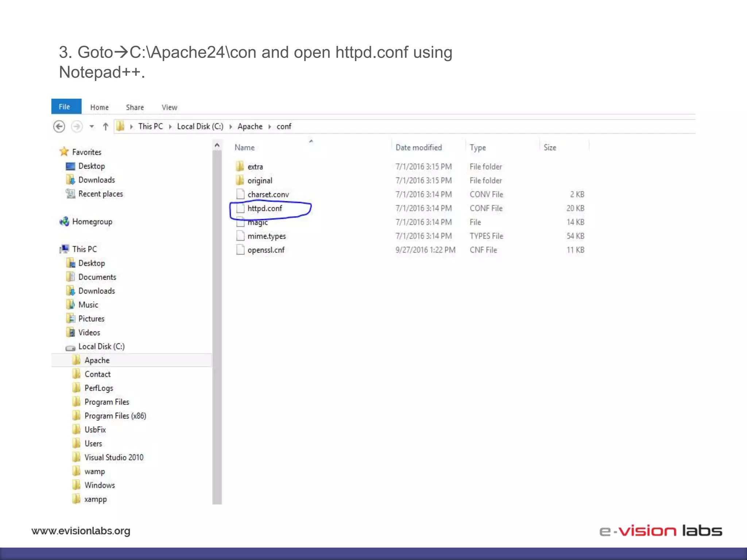Open the Pictures folder in sidebar

[x=91, y=318]
